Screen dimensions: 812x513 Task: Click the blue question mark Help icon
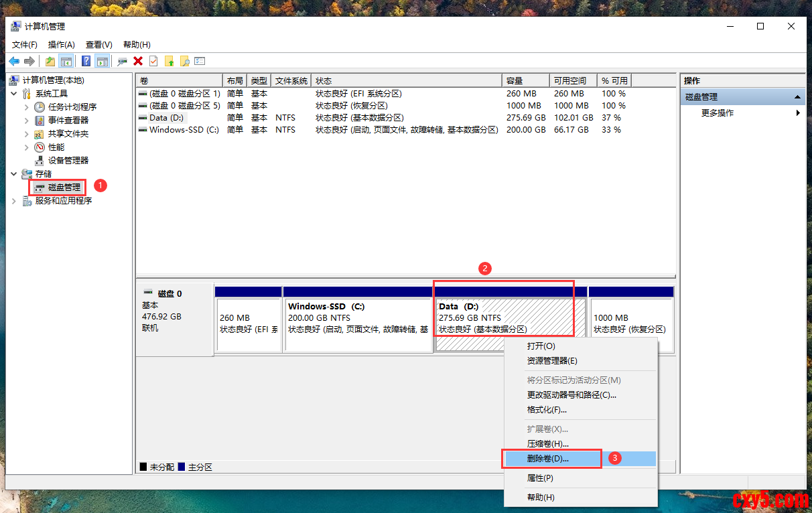point(86,62)
